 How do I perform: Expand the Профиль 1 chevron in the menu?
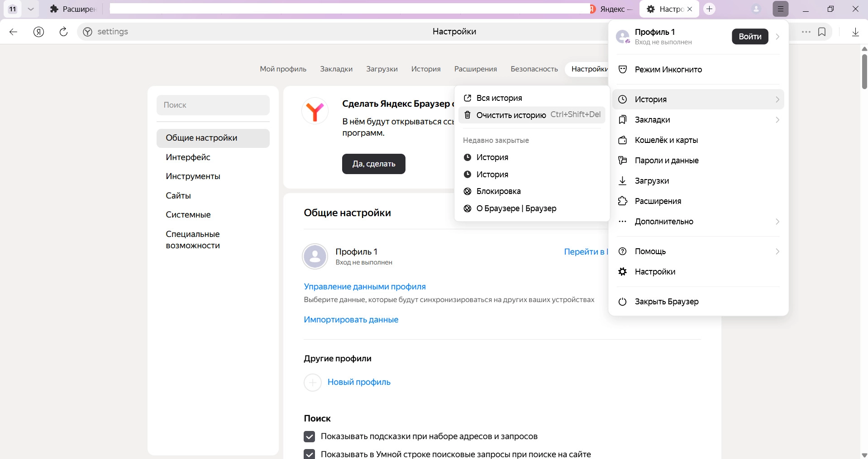pos(777,37)
